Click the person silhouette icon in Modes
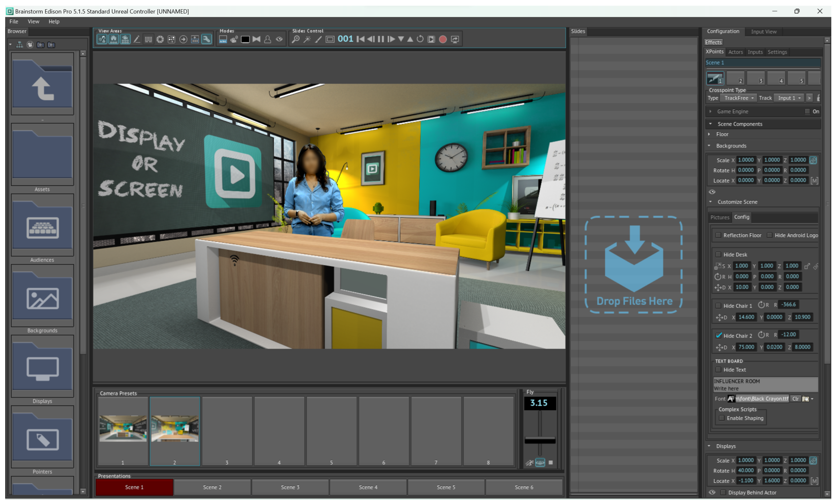The height and width of the screenshot is (504, 837). (268, 39)
